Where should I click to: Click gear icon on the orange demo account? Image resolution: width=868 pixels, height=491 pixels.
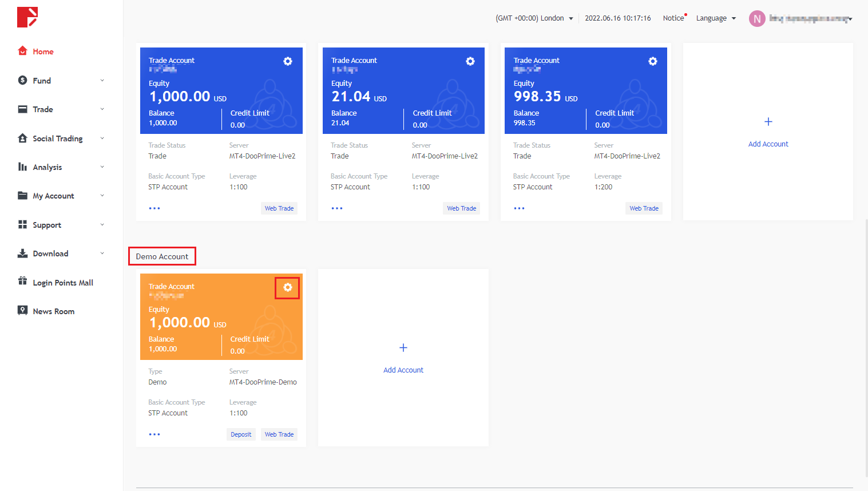point(287,287)
